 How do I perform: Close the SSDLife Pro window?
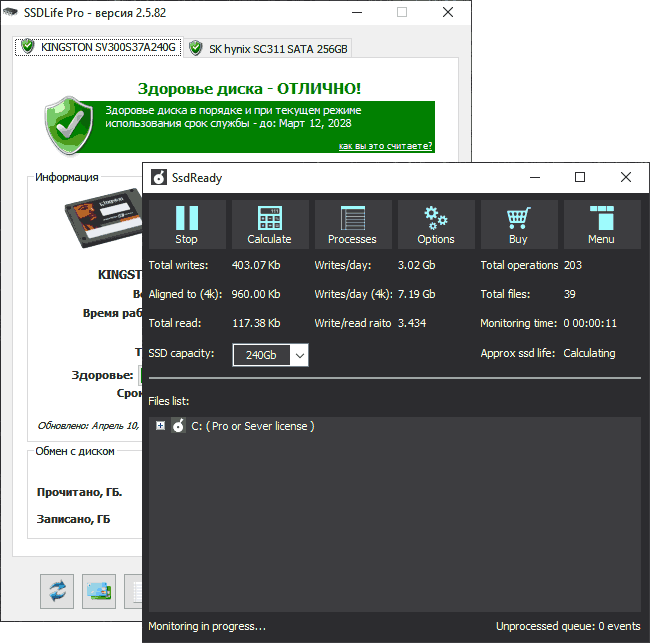point(448,12)
